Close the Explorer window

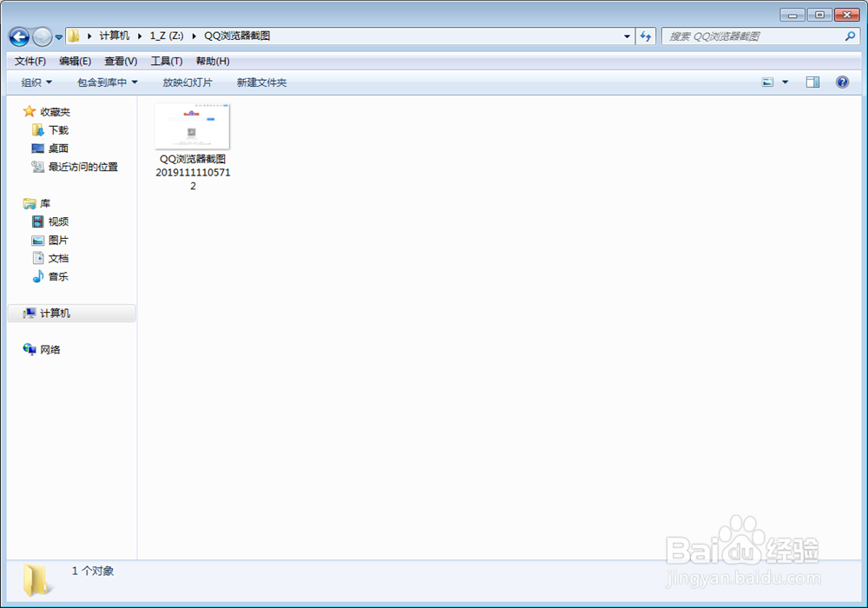[x=847, y=15]
